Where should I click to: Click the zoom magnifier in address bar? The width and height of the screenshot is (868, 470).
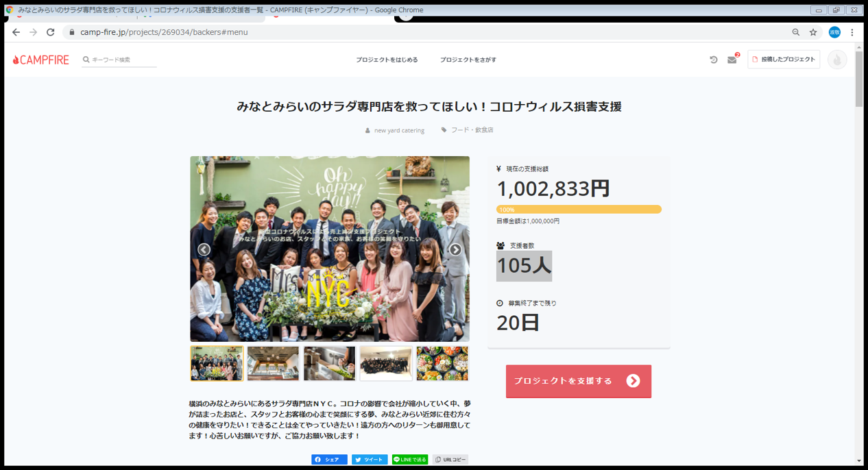point(796,32)
